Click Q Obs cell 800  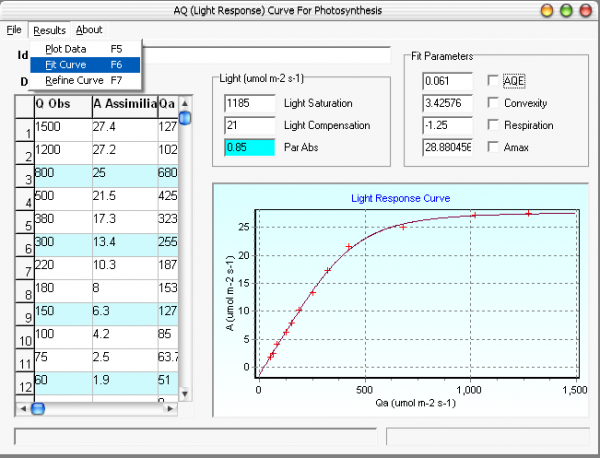(63, 176)
